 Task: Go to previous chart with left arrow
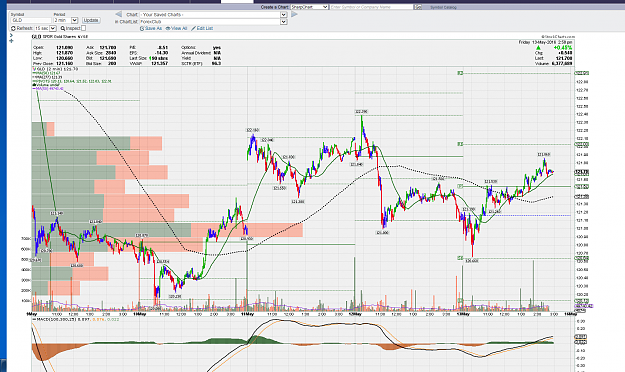tap(118, 14)
